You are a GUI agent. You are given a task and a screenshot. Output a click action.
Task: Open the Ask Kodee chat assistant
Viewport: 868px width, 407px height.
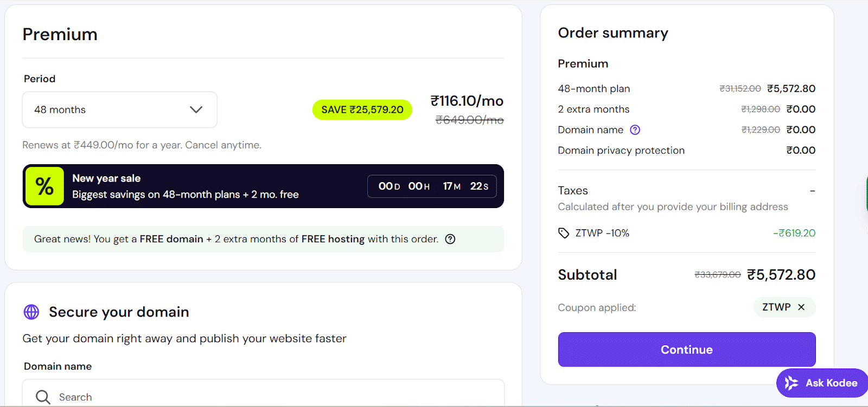821,383
